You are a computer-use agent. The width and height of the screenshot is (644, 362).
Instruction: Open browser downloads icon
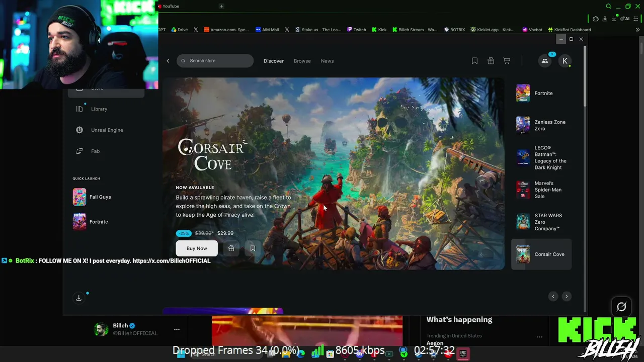[x=614, y=19]
